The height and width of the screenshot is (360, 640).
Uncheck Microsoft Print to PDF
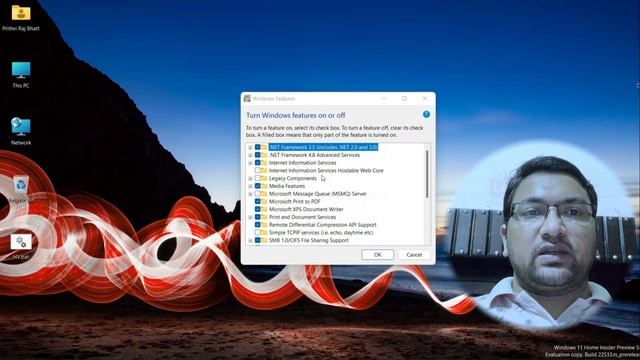click(x=258, y=201)
